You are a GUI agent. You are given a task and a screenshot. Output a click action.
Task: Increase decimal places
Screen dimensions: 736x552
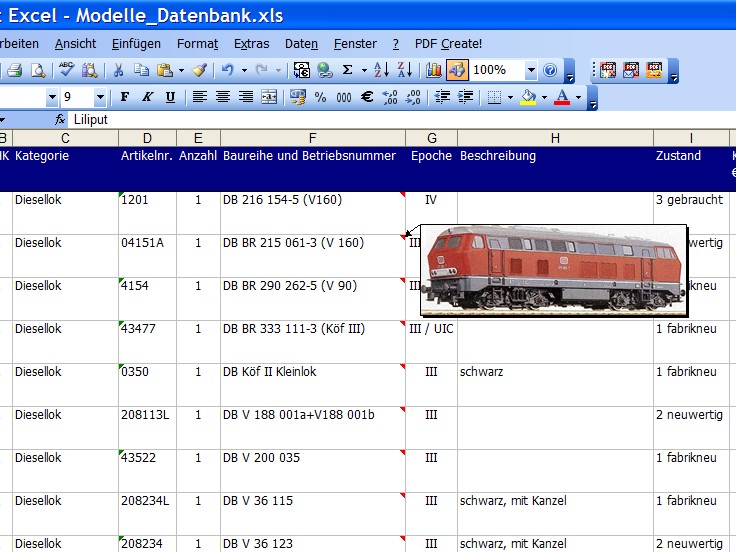point(390,97)
